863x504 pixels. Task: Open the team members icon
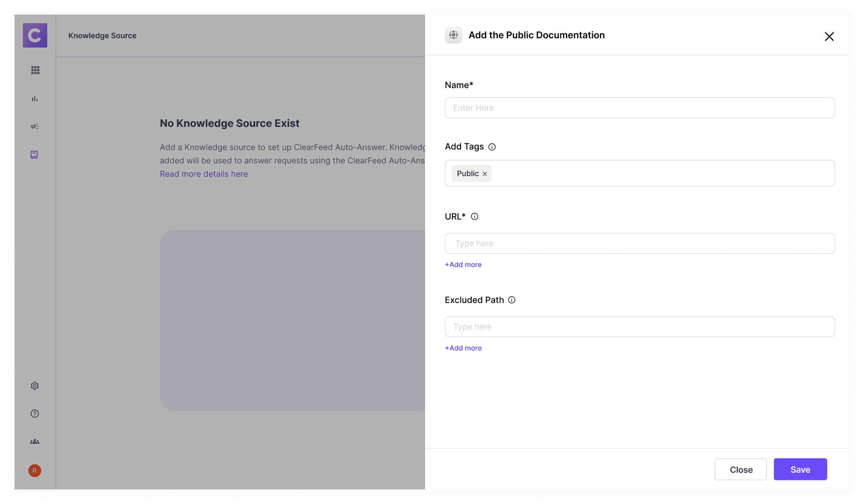point(35,442)
